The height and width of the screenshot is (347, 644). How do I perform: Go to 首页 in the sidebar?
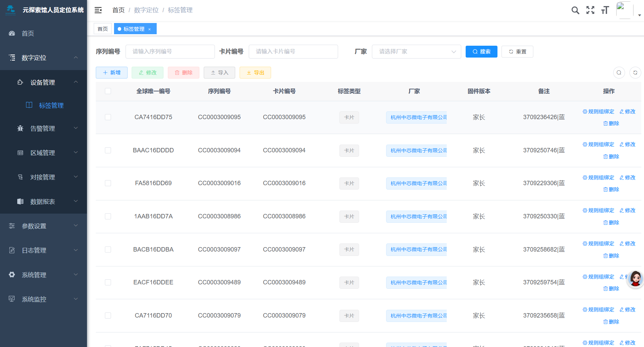click(x=28, y=33)
